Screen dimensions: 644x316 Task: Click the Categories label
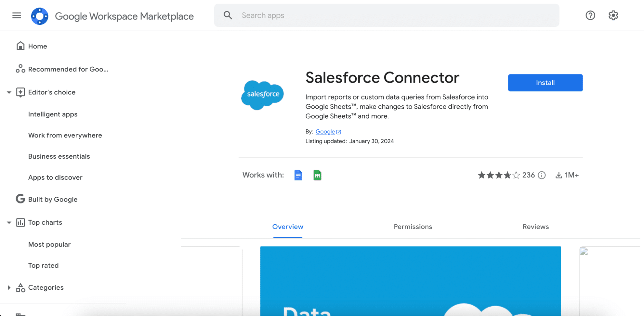click(46, 287)
